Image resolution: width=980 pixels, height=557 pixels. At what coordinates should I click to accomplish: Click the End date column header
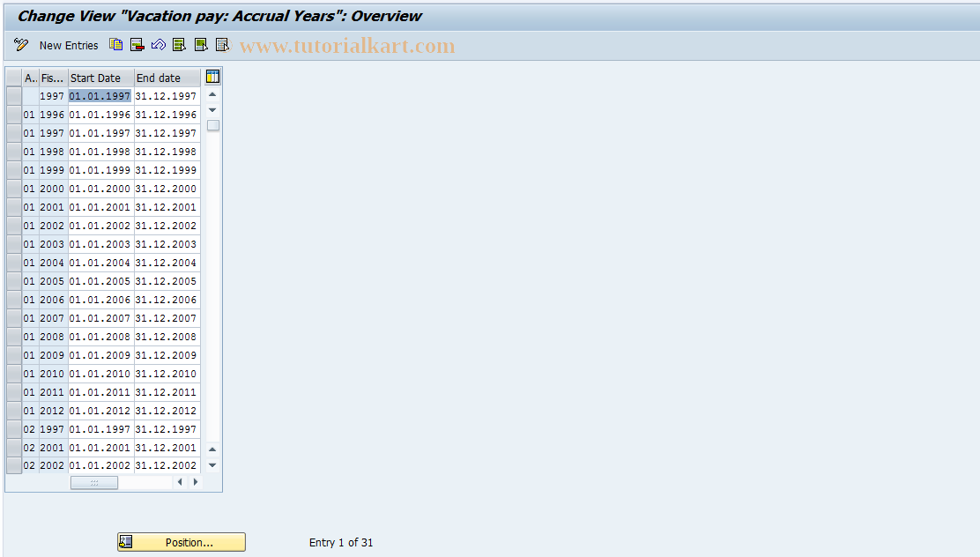[x=167, y=78]
